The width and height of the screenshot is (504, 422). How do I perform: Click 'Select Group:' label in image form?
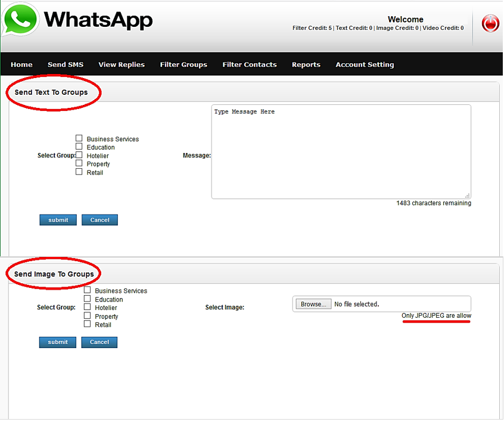(x=56, y=307)
